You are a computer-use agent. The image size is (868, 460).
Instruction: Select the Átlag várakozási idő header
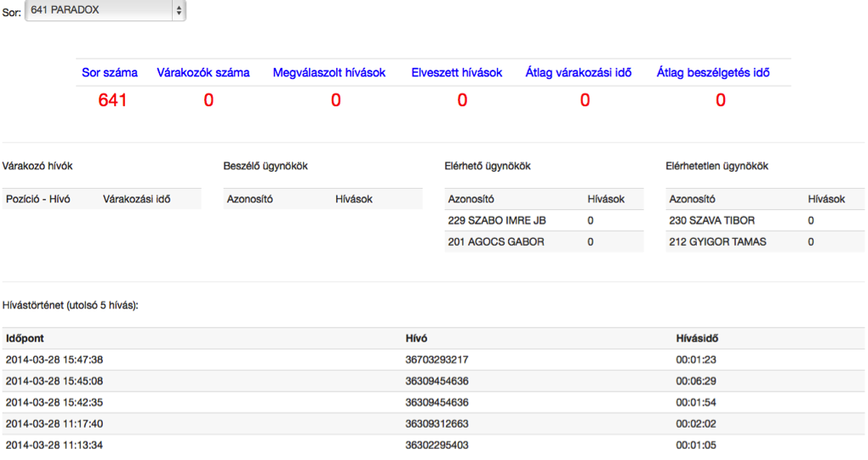point(579,72)
